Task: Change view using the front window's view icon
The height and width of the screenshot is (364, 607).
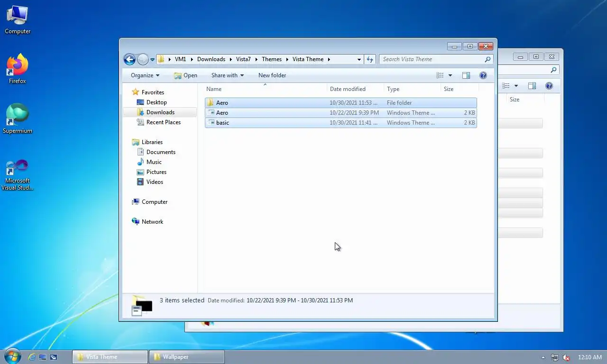Action: tap(440, 75)
